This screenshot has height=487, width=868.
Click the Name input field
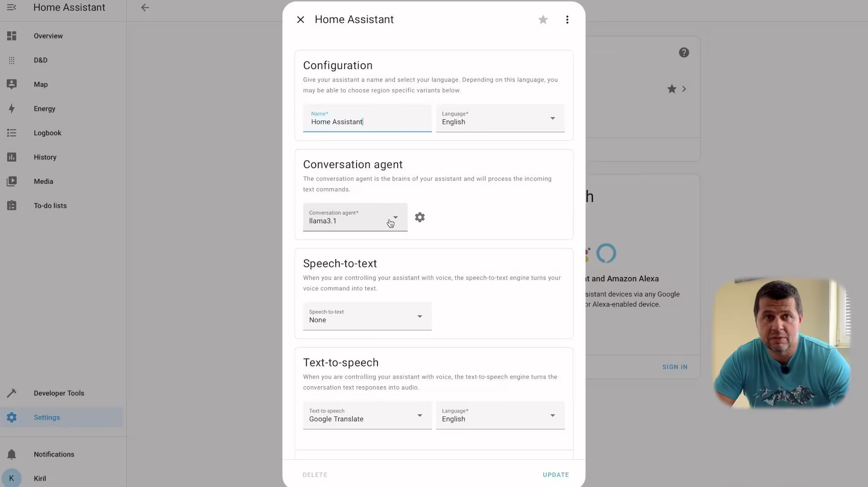(x=367, y=118)
